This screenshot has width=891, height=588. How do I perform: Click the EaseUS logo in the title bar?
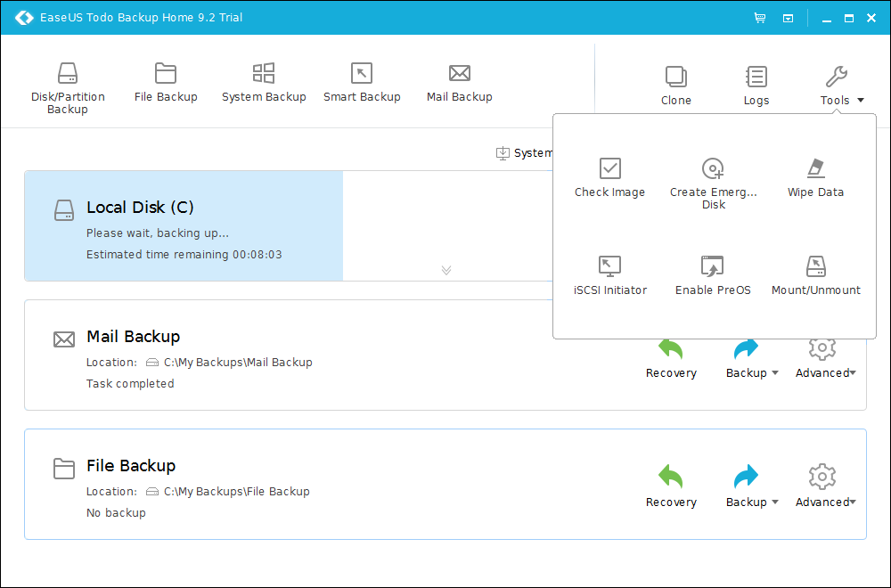tap(24, 18)
